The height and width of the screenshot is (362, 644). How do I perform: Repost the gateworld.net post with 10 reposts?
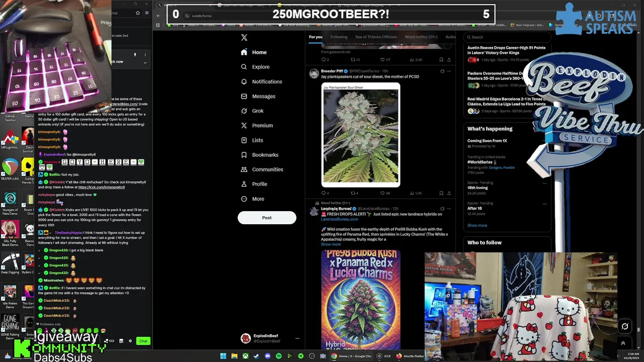pyautogui.click(x=354, y=60)
